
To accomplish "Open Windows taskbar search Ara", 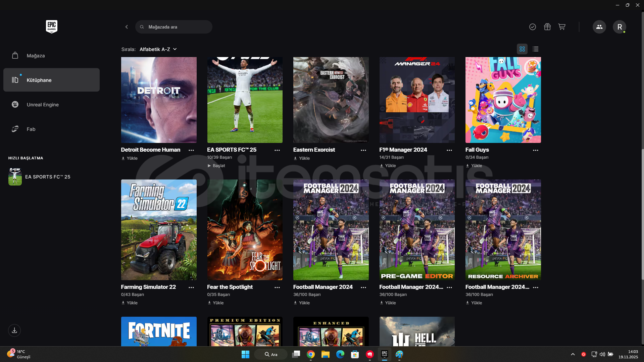I will [x=271, y=354].
